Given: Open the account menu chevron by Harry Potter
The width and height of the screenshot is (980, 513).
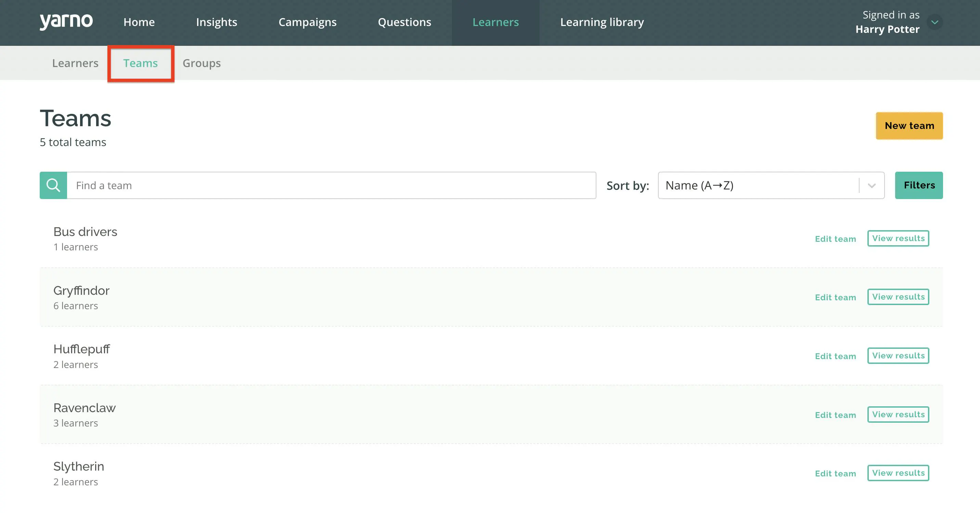Looking at the screenshot, I should click(x=935, y=22).
